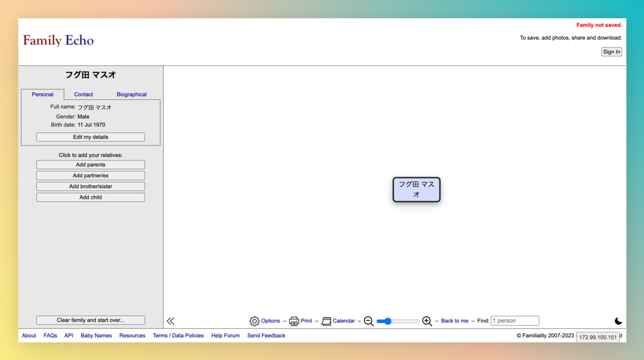The height and width of the screenshot is (360, 644).
Task: Click the zoom in magnifier icon
Action: tap(426, 321)
